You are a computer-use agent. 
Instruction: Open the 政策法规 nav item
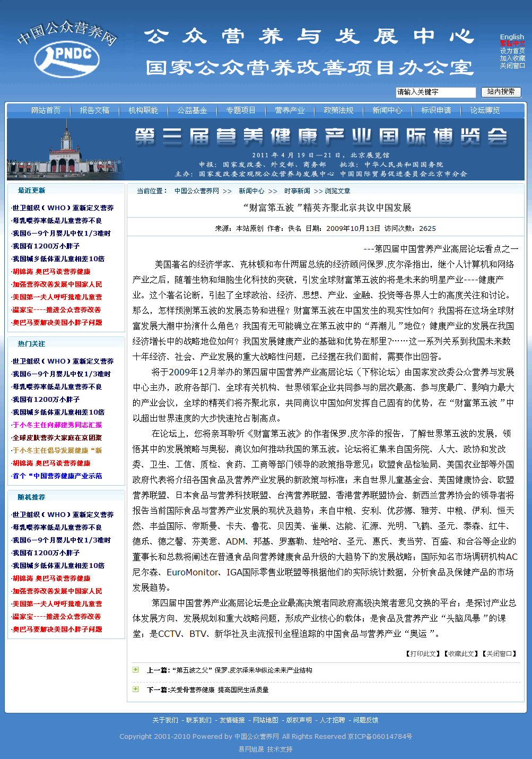point(338,110)
